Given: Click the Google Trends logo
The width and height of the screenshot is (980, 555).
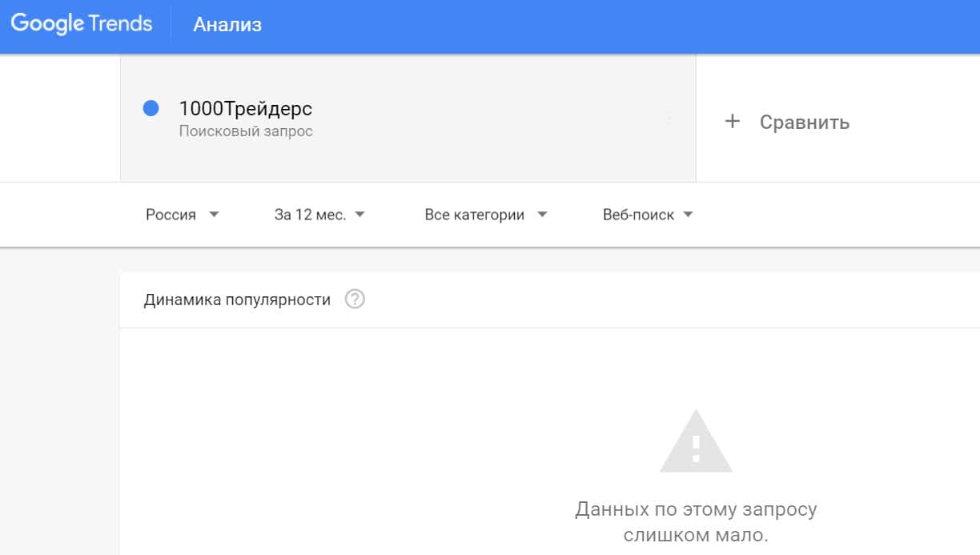Looking at the screenshot, I should coord(82,24).
